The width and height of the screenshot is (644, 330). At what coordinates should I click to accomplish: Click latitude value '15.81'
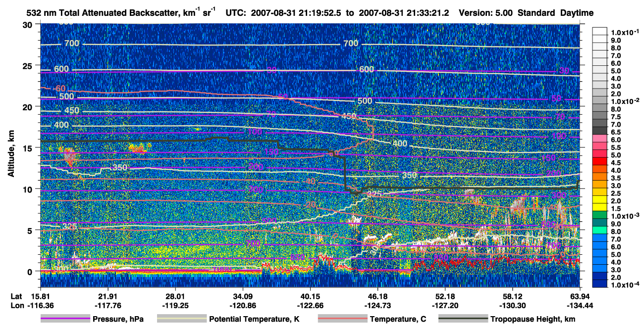point(40,296)
